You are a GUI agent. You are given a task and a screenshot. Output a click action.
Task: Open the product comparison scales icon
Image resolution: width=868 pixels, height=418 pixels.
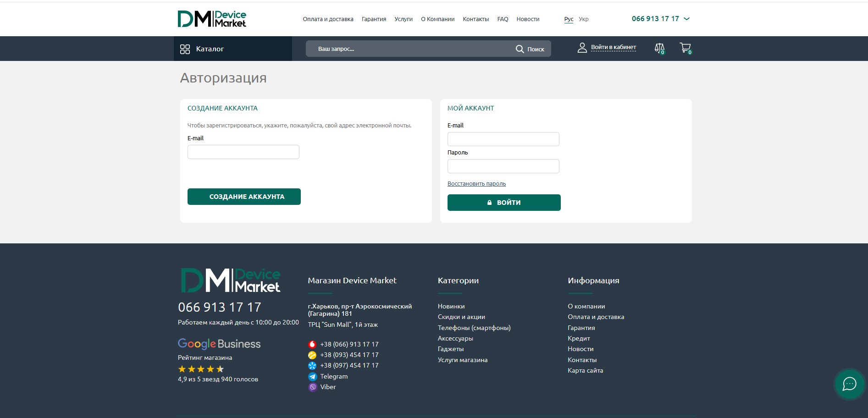(660, 48)
